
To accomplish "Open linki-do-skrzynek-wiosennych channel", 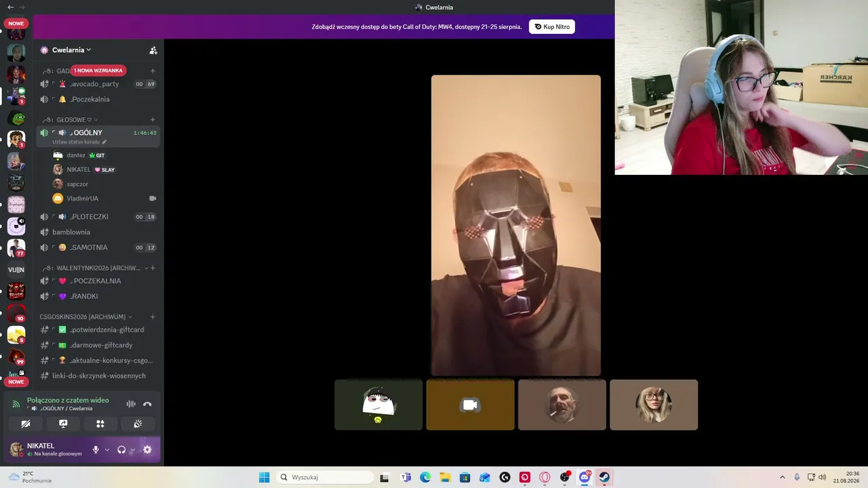I will (98, 375).
